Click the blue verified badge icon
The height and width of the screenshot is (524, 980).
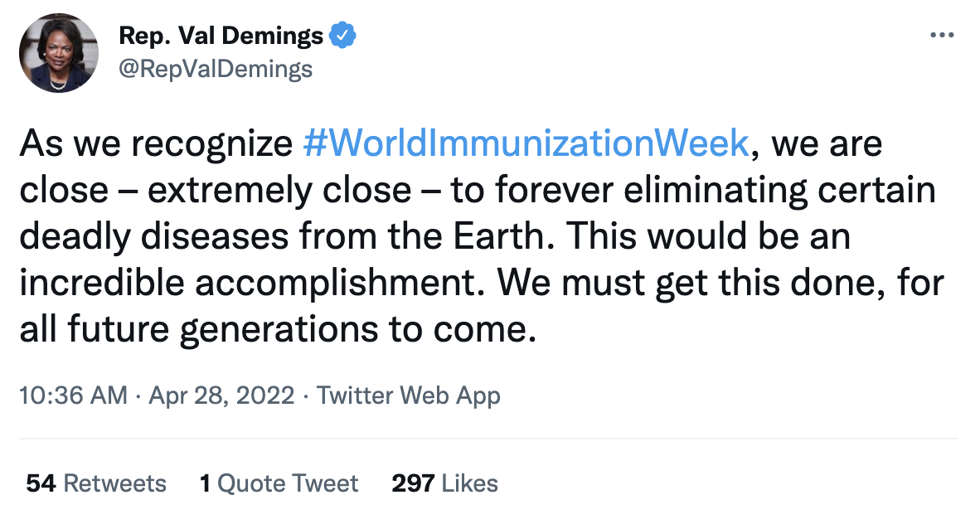(342, 35)
